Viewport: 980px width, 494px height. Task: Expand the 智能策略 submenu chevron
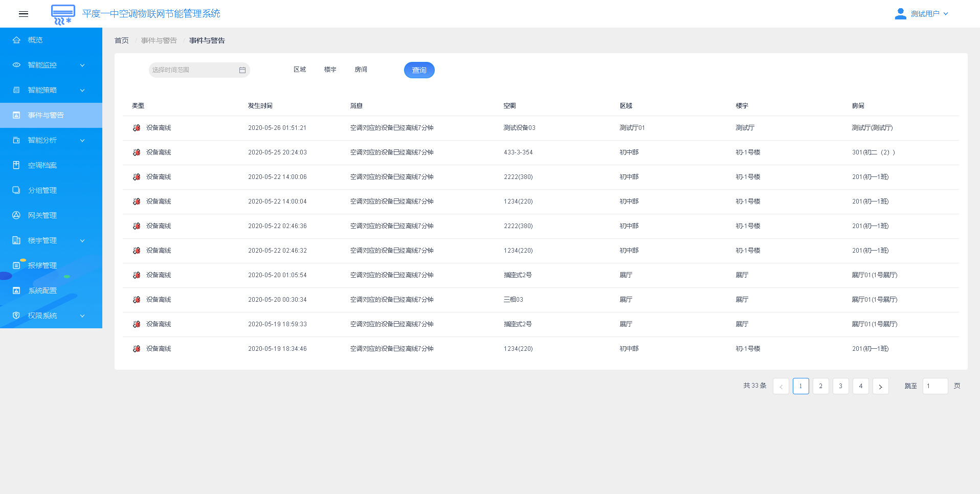(x=82, y=91)
